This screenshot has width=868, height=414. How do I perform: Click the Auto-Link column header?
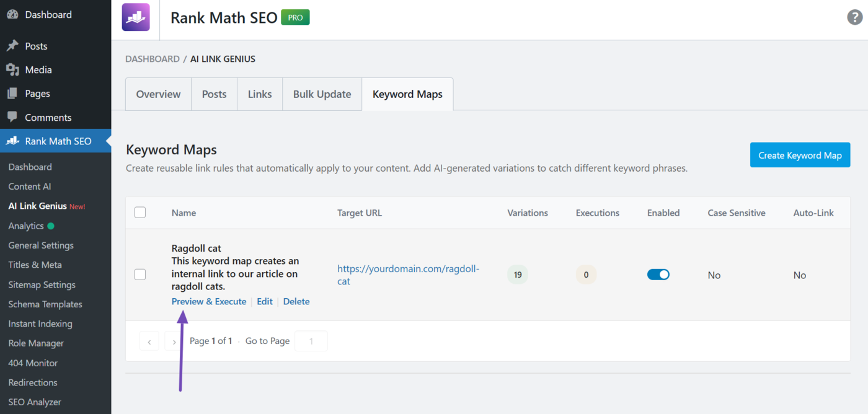813,213
